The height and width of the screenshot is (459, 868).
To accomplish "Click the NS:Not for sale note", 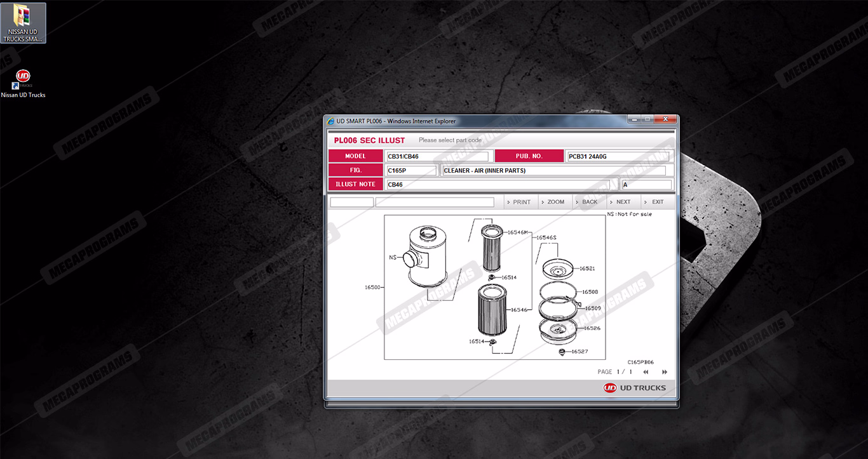I will (630, 215).
